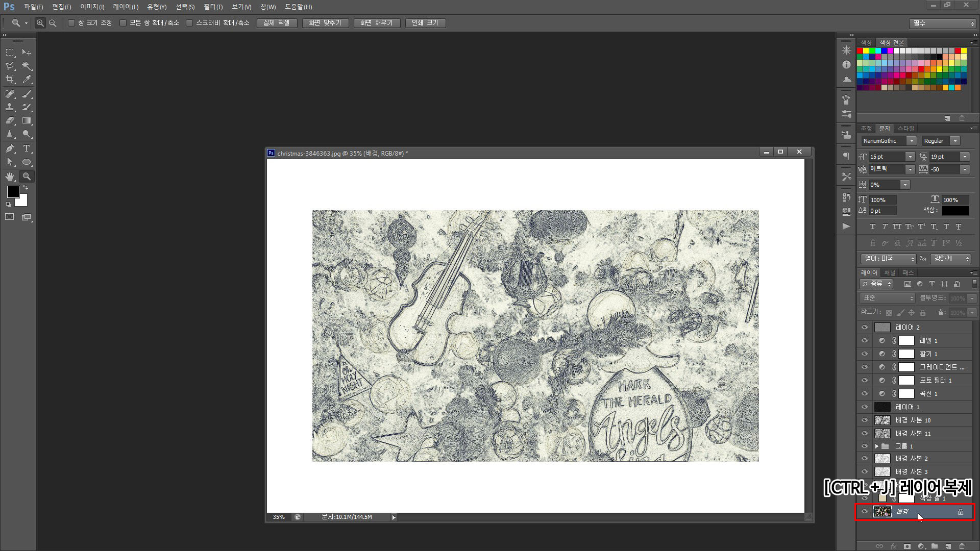980x551 pixels.
Task: Select the Move tool
Action: coord(27,53)
